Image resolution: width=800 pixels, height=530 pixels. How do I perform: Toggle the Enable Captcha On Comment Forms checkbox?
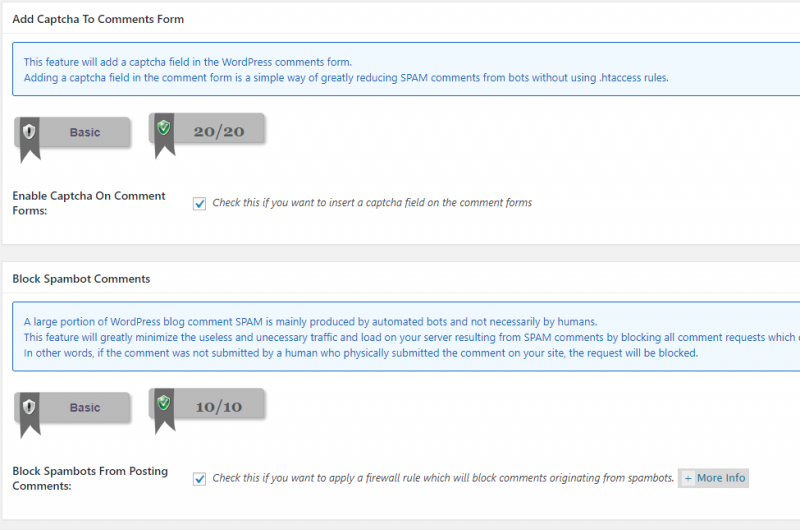click(x=200, y=203)
